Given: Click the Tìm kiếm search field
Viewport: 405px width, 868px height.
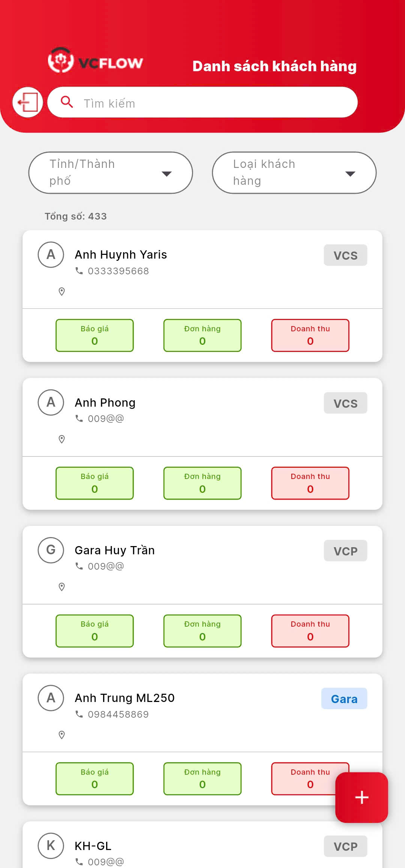Looking at the screenshot, I should coord(210,103).
